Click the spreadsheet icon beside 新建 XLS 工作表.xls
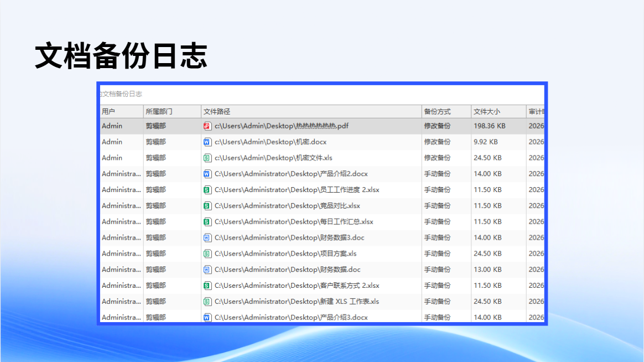Image resolution: width=644 pixels, height=362 pixels. pos(207,302)
